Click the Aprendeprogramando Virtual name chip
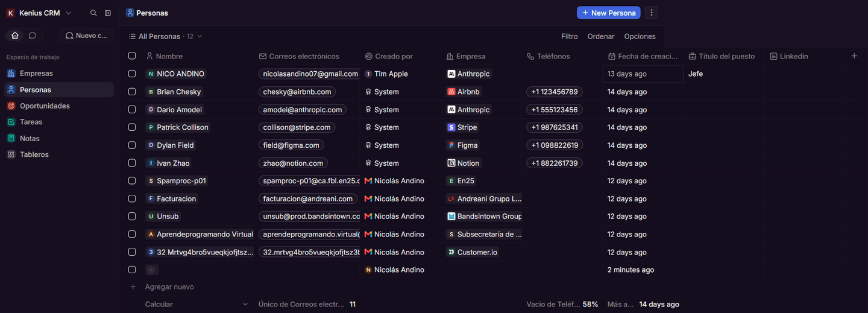 (200, 234)
